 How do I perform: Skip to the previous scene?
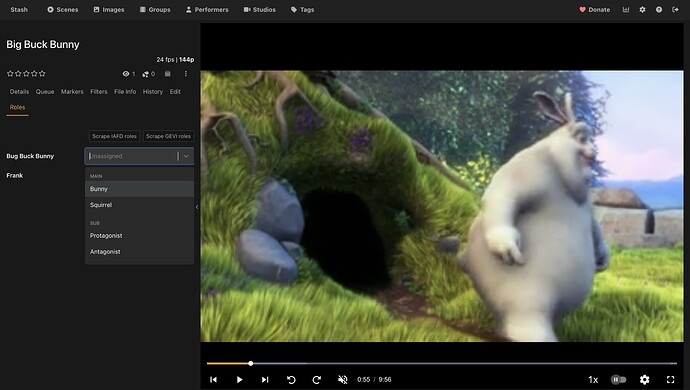coord(213,379)
